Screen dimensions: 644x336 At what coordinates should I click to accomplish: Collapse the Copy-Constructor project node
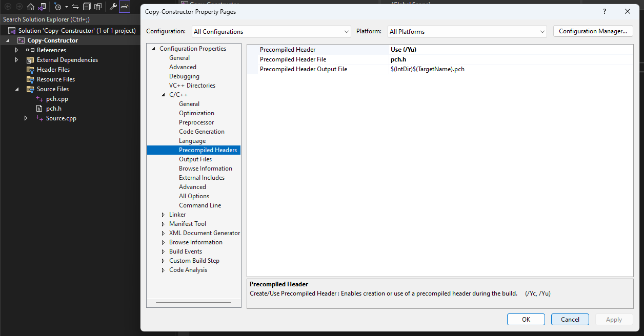[8, 40]
